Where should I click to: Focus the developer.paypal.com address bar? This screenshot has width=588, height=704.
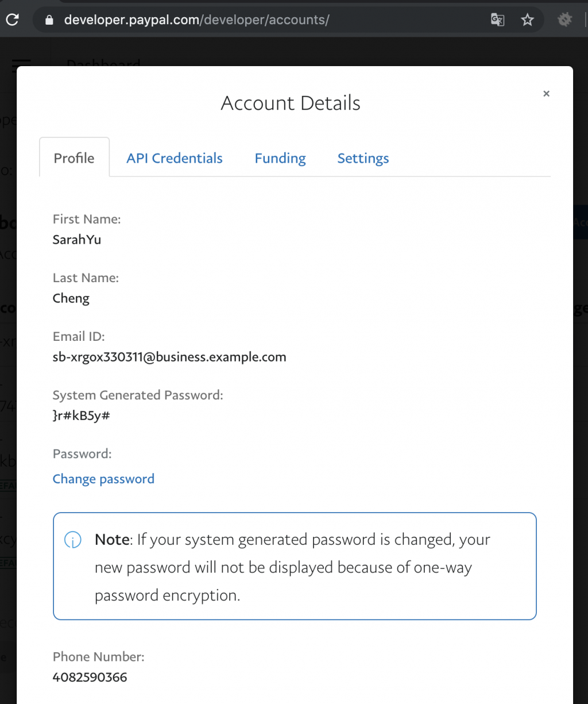point(258,20)
